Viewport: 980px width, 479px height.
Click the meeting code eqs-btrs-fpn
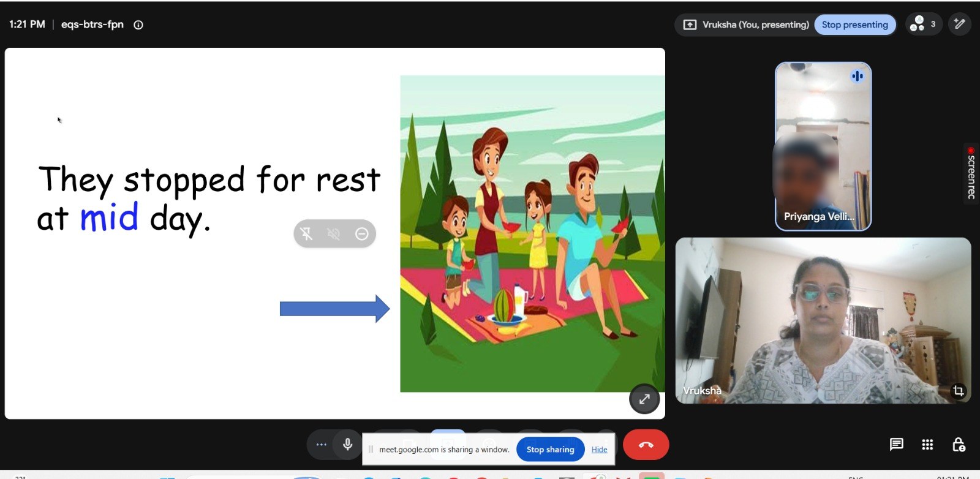coord(92,25)
